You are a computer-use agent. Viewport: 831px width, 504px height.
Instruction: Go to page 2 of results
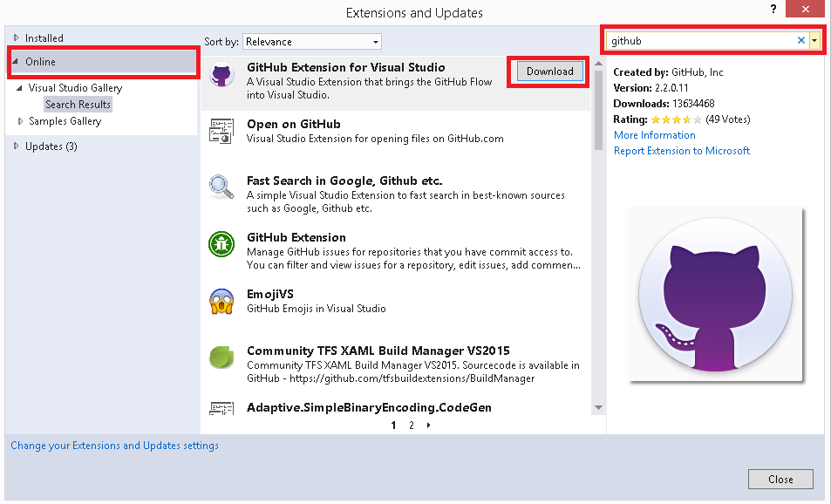tap(411, 426)
